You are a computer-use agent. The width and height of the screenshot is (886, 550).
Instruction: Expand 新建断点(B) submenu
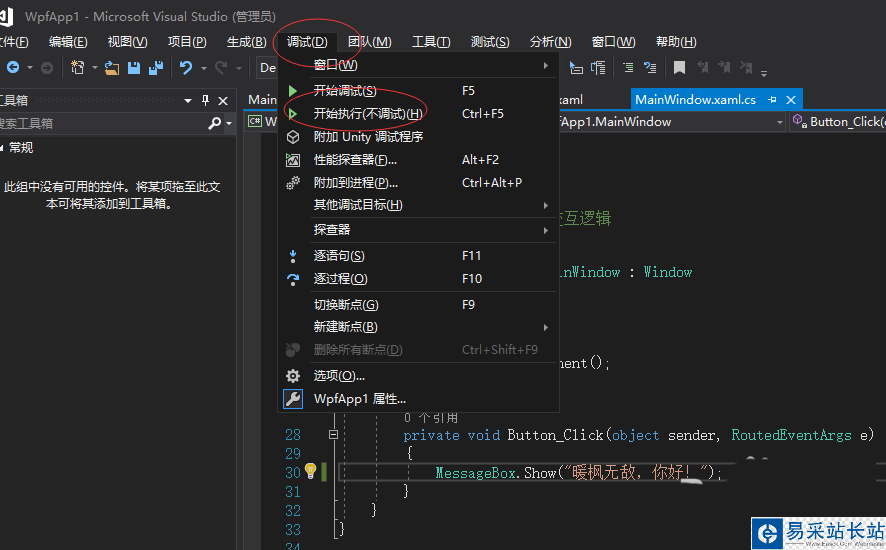coord(418,327)
